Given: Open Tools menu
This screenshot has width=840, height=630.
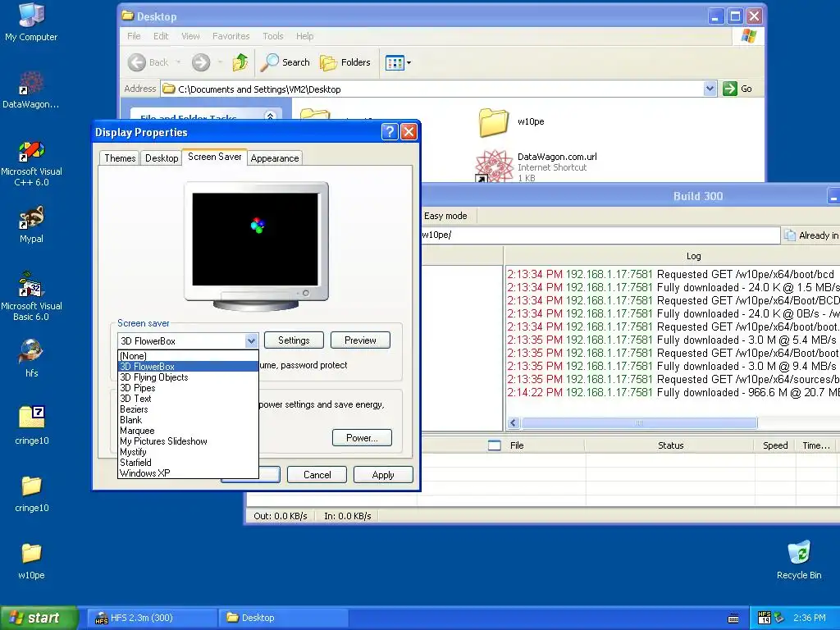Looking at the screenshot, I should tap(272, 36).
